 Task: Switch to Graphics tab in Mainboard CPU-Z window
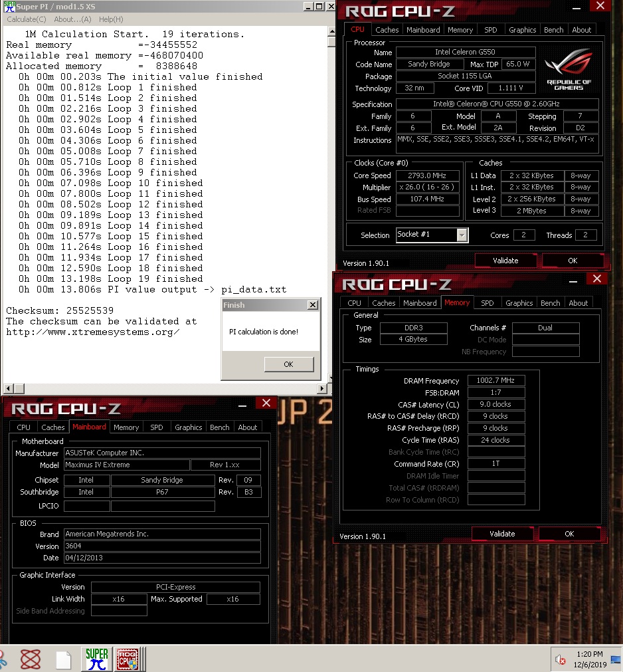tap(189, 427)
